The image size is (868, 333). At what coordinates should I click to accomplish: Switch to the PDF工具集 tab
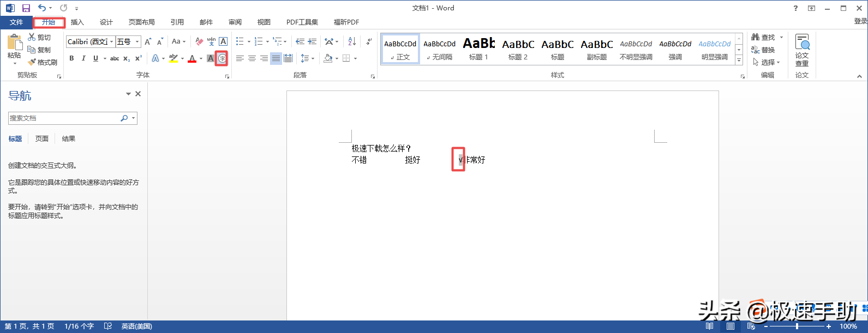click(x=302, y=22)
